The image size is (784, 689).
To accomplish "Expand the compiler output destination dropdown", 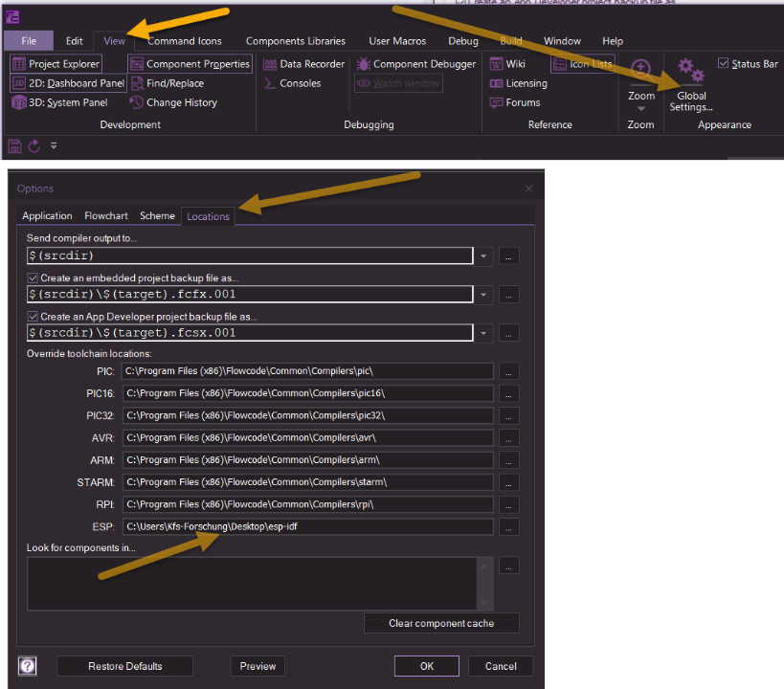I will tap(483, 256).
